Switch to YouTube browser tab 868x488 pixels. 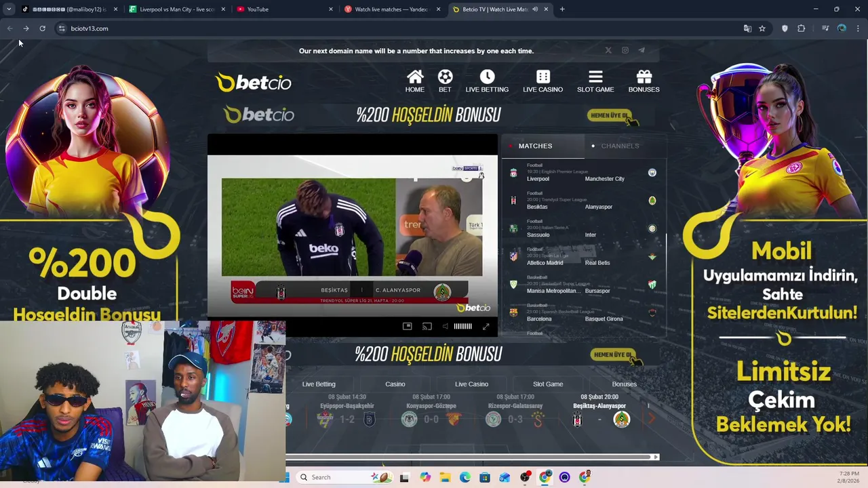coord(284,9)
